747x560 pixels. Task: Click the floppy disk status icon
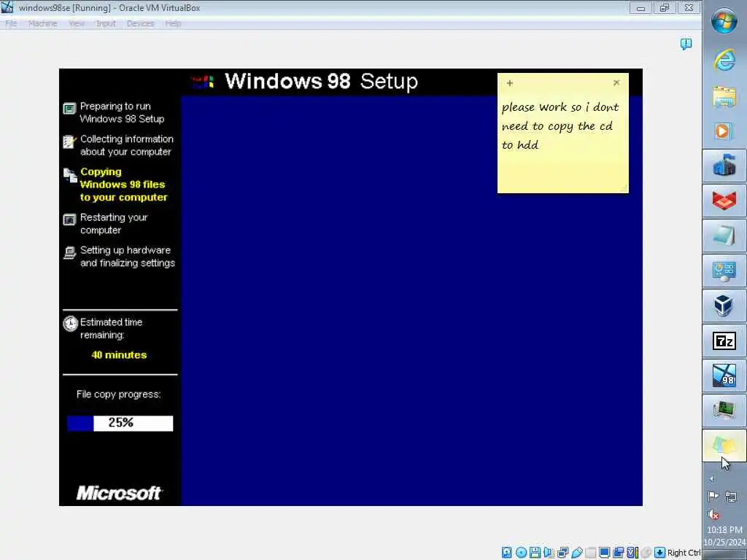pos(535,553)
